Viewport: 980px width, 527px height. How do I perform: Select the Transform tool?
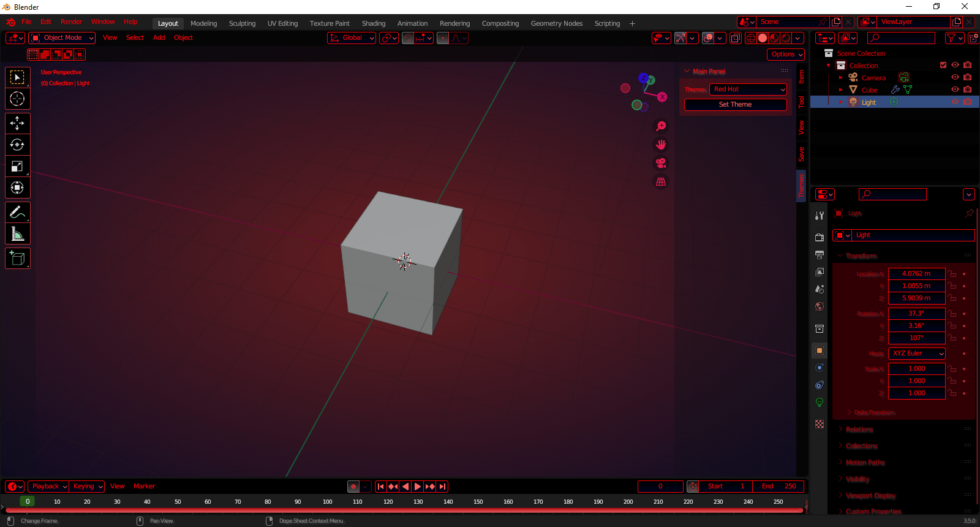click(x=17, y=188)
